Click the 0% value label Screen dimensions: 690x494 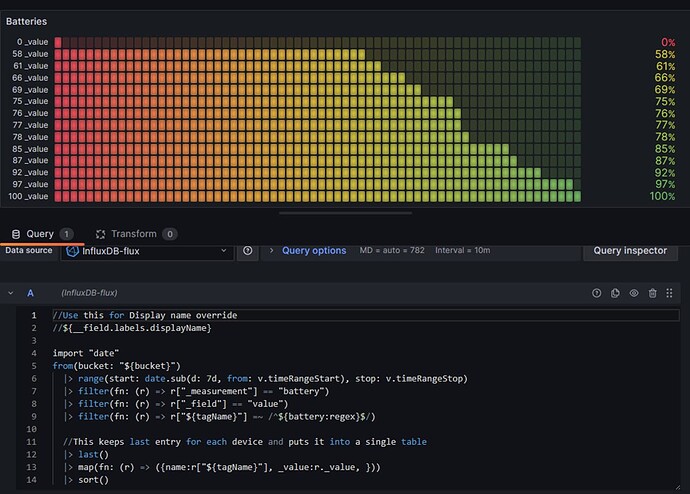tap(668, 42)
